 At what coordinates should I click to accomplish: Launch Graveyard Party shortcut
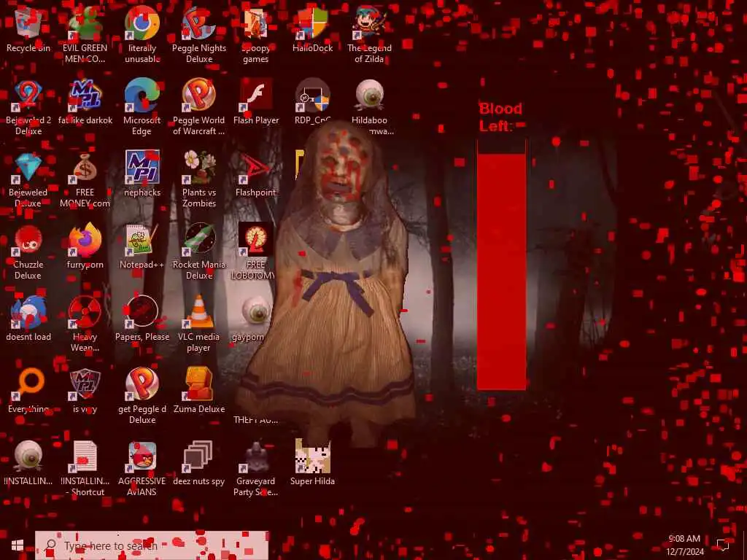[256, 456]
